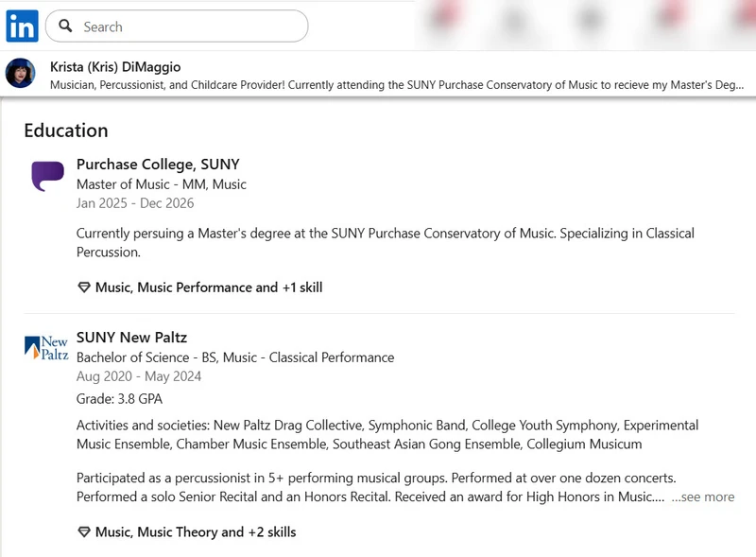Click the Master of Music - MM degree line
756x557 pixels.
[162, 184]
